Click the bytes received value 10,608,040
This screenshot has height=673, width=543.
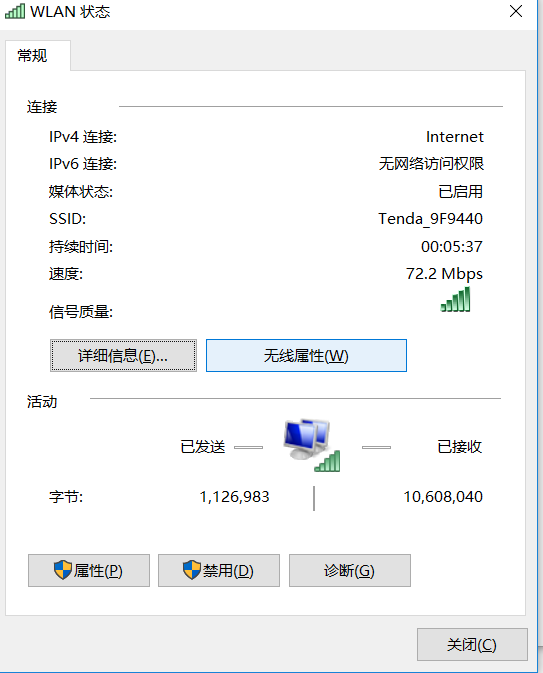click(443, 497)
